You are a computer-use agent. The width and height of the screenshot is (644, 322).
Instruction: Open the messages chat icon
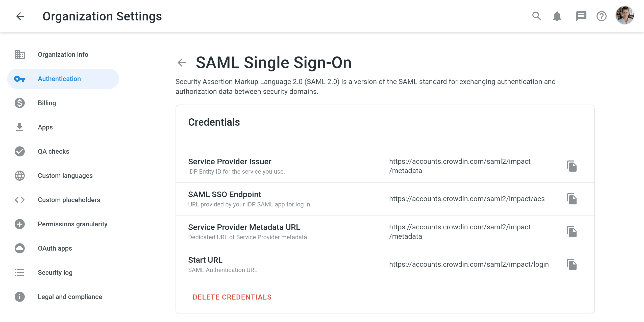tap(581, 16)
